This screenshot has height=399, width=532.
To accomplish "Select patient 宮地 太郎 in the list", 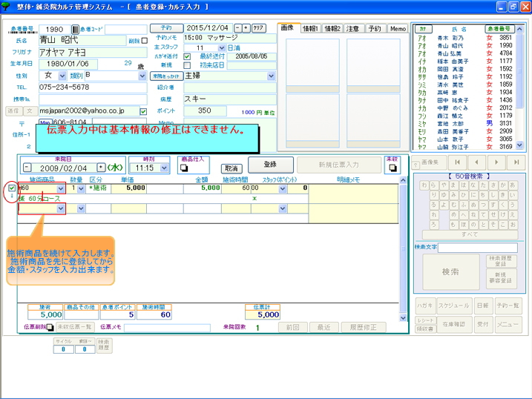I will click(464, 124).
